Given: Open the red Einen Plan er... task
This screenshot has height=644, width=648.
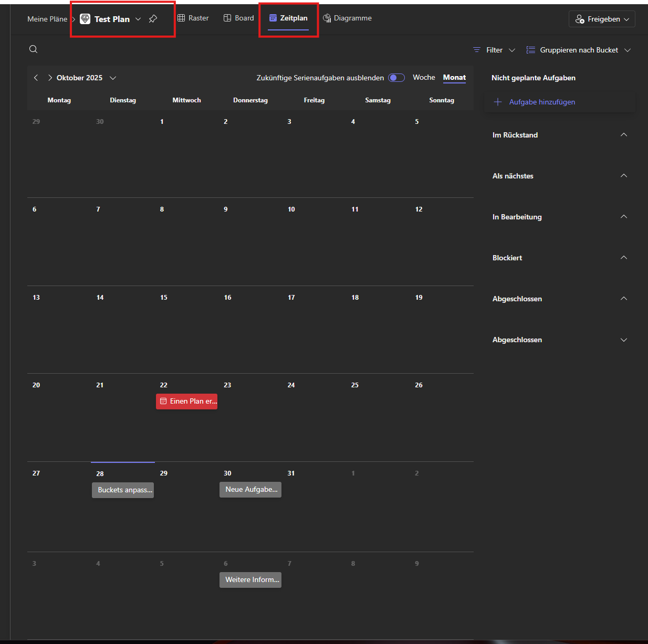Looking at the screenshot, I should click(187, 401).
